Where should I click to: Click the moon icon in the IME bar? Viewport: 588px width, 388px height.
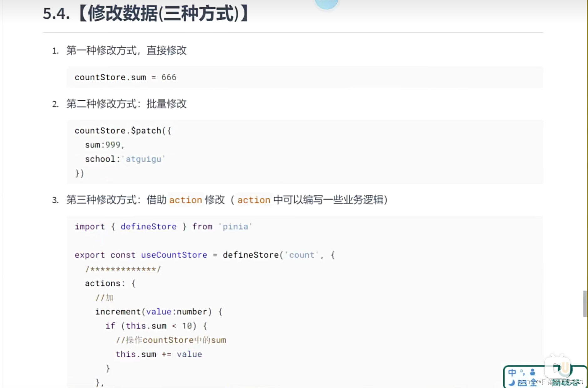point(512,383)
